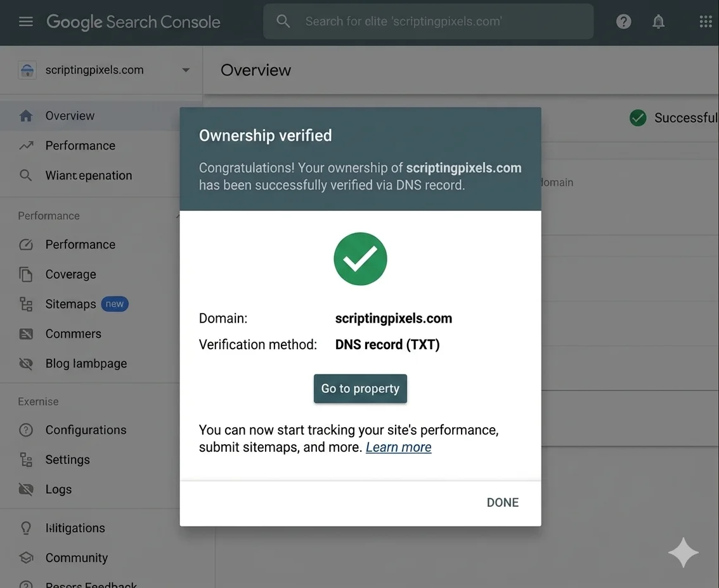Open the Commers menu item
This screenshot has height=588, width=719.
[x=90, y=334]
